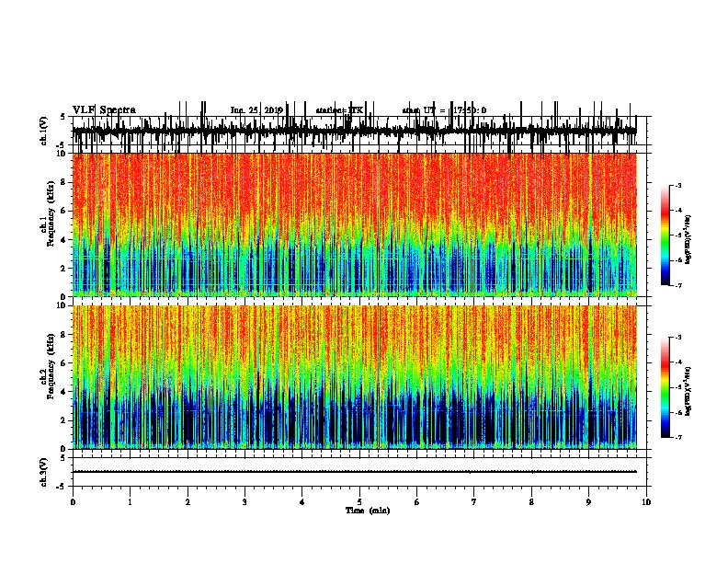Click the start UT time label '17:50:0'

[x=469, y=110]
